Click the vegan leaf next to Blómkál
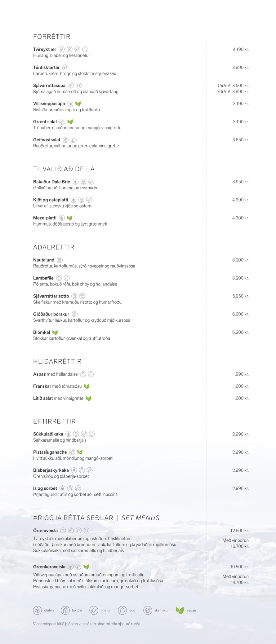The width and height of the screenshot is (276, 644). (x=55, y=332)
